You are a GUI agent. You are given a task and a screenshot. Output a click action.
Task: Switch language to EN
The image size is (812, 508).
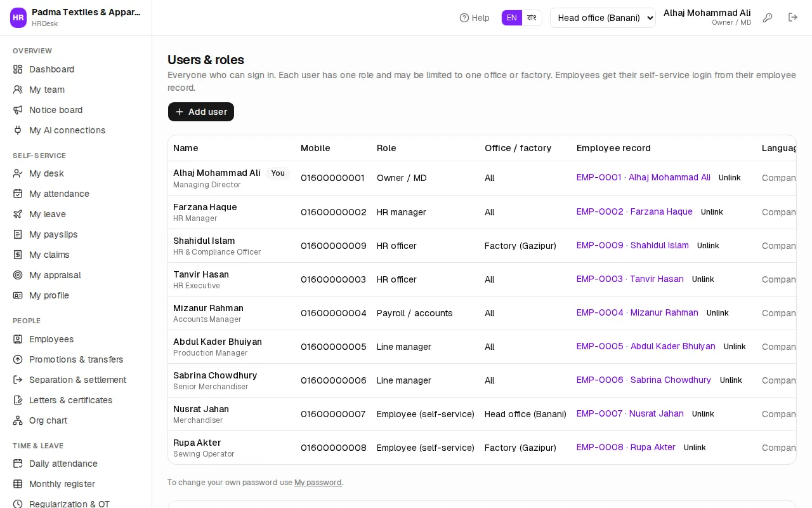[512, 18]
